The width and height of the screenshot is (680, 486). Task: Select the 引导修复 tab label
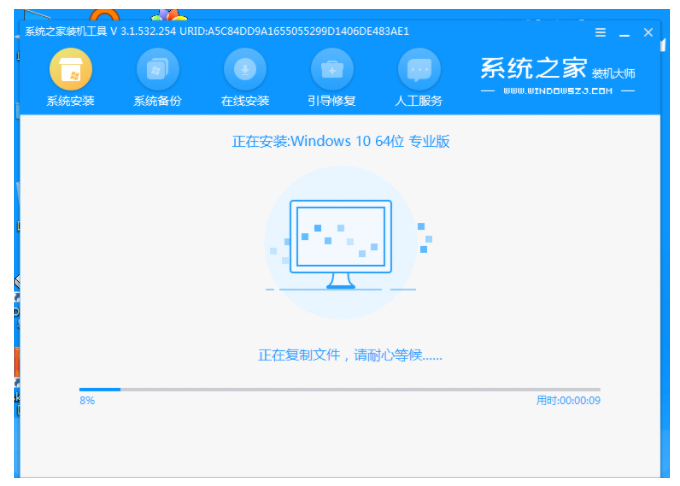pos(331,101)
